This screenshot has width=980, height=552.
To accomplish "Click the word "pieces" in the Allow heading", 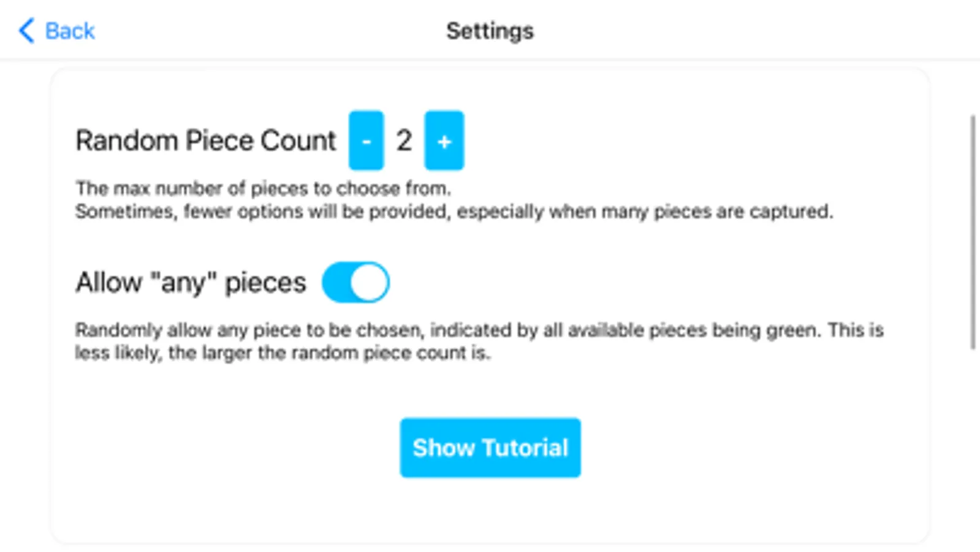I will point(265,283).
